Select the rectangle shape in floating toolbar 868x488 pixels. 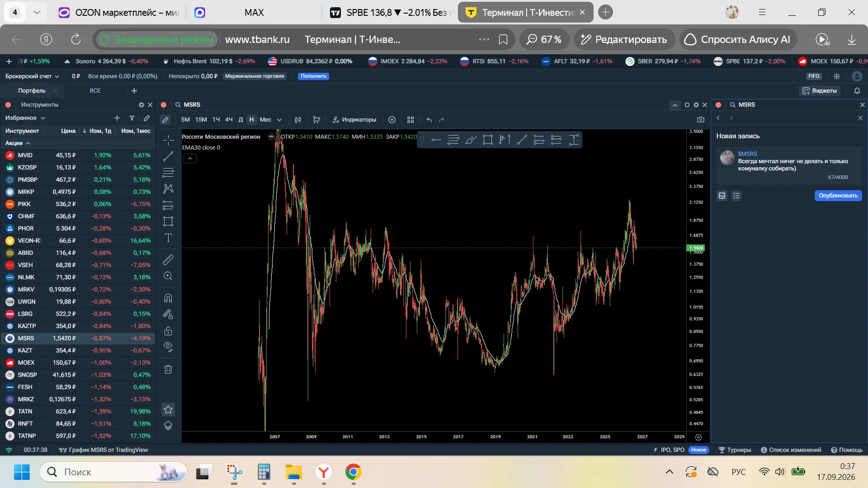(488, 140)
